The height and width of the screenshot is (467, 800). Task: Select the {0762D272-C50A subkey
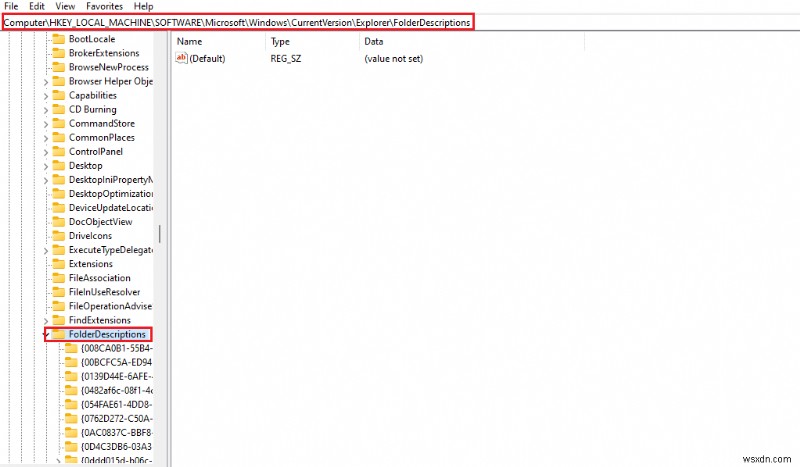117,419
